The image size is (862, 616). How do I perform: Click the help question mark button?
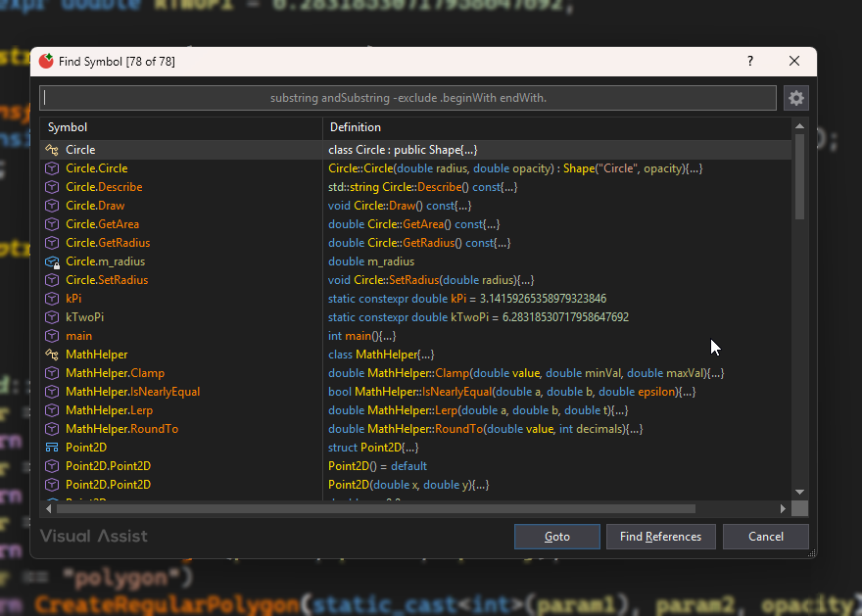click(750, 61)
